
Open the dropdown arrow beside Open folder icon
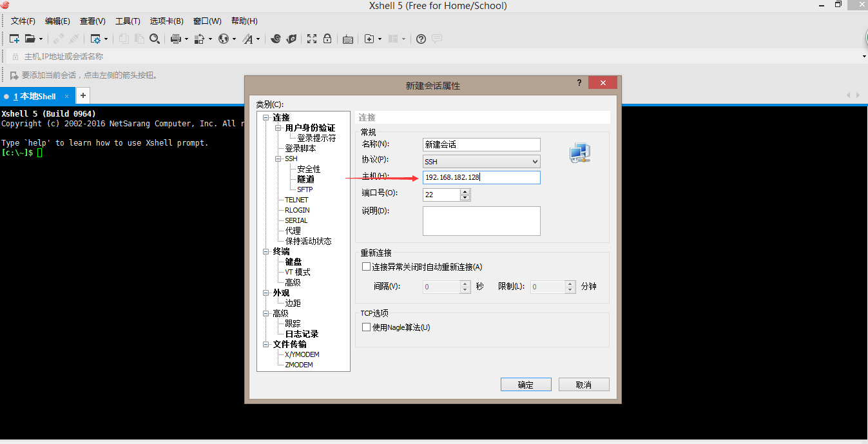pyautogui.click(x=41, y=39)
